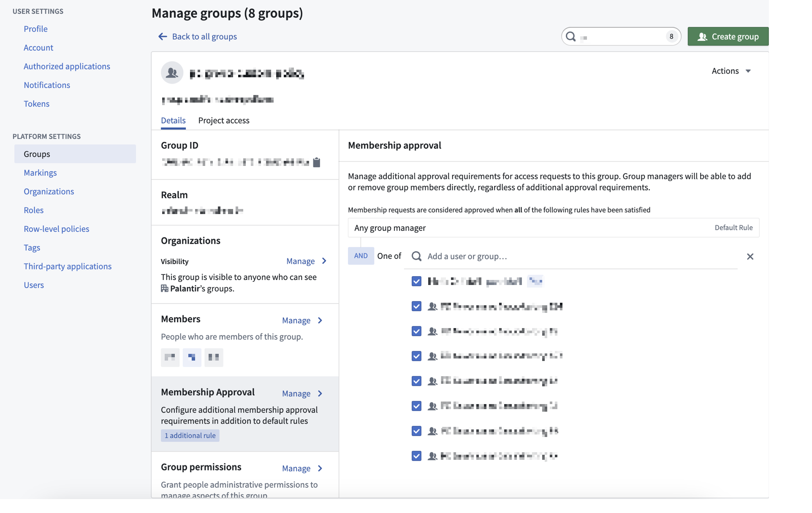The width and height of the screenshot is (812, 513).
Task: Click the group icon of the second approver row
Action: pos(432,307)
